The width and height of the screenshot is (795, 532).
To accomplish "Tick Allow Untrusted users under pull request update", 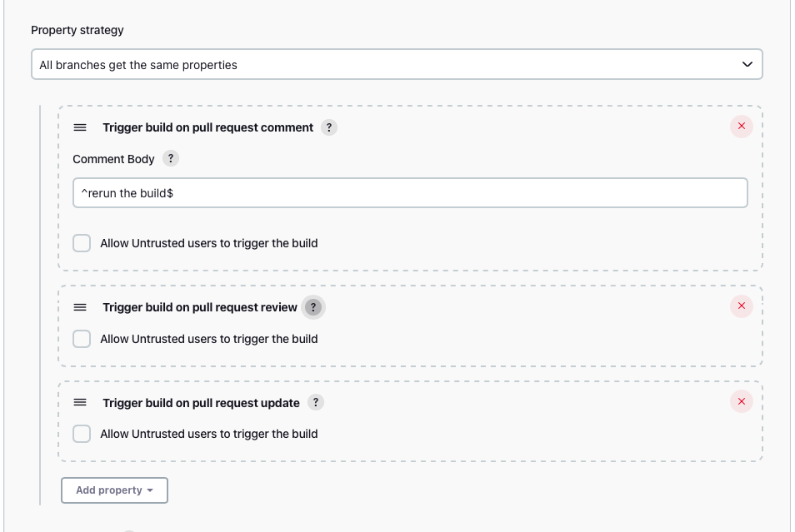I will coord(82,434).
